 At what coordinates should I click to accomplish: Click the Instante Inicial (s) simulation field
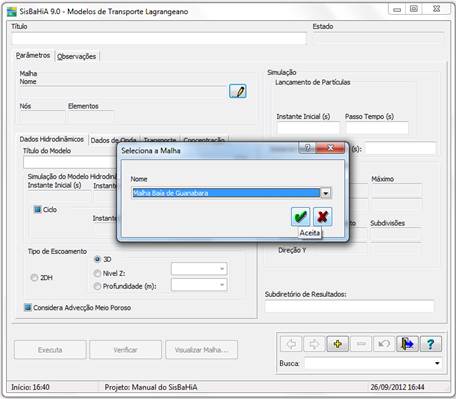click(308, 128)
